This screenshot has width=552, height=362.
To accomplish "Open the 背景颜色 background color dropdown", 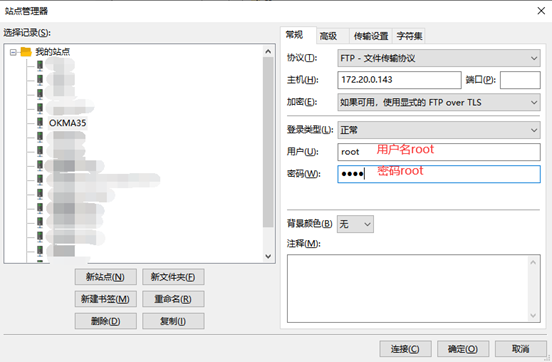I will [355, 224].
